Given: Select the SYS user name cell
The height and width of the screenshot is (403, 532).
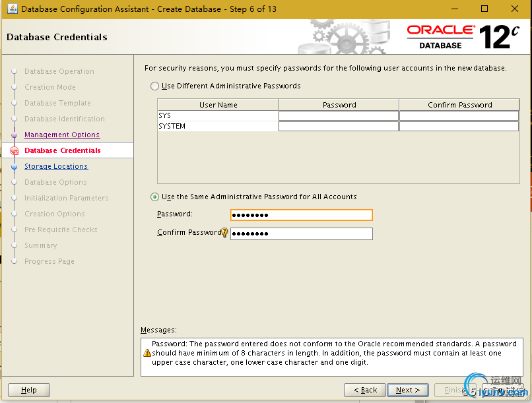Looking at the screenshot, I should tap(218, 116).
